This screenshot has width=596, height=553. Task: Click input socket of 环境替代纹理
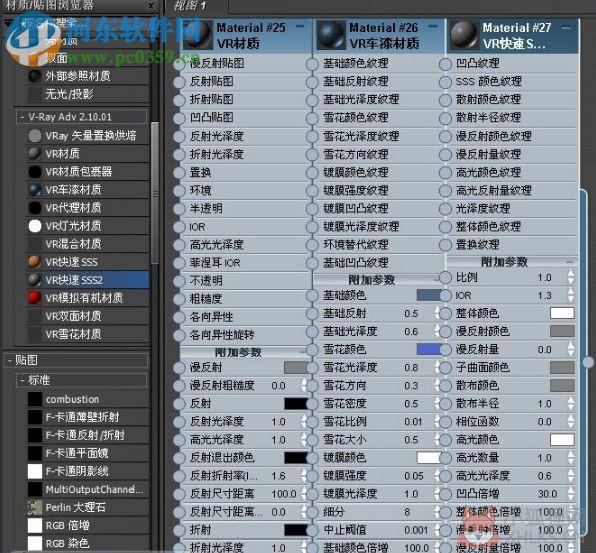tap(312, 245)
